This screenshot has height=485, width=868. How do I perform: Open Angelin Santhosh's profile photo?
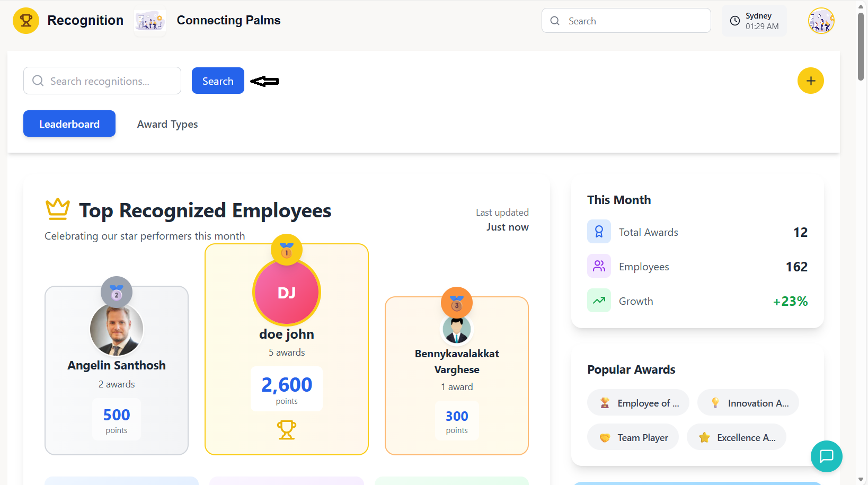tap(117, 329)
